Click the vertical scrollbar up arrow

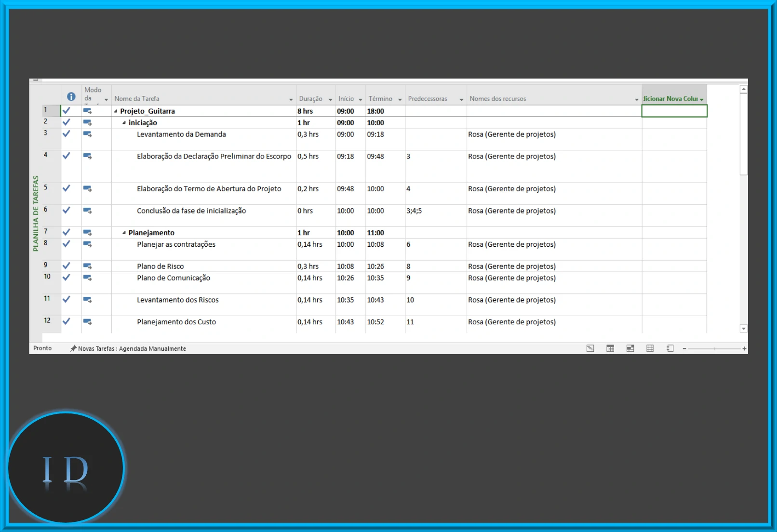tap(744, 89)
